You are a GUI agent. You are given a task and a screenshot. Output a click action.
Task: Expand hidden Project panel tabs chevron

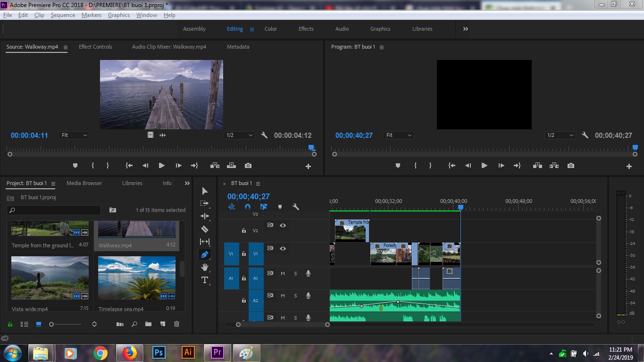187,183
